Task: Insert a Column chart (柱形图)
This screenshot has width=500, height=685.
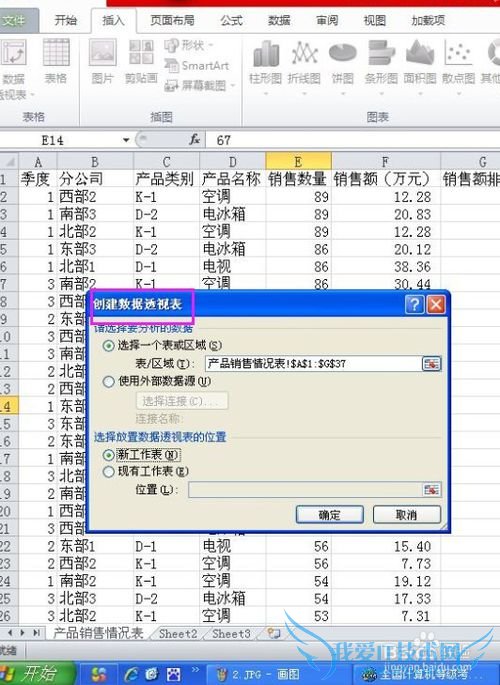Action: (266, 66)
